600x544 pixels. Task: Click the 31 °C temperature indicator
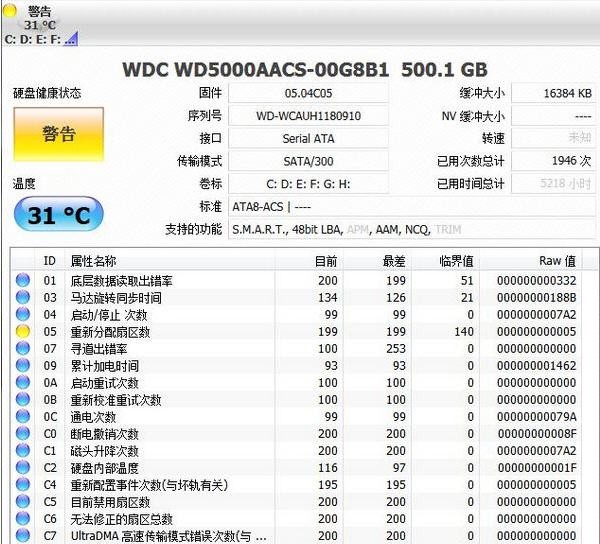click(x=59, y=215)
